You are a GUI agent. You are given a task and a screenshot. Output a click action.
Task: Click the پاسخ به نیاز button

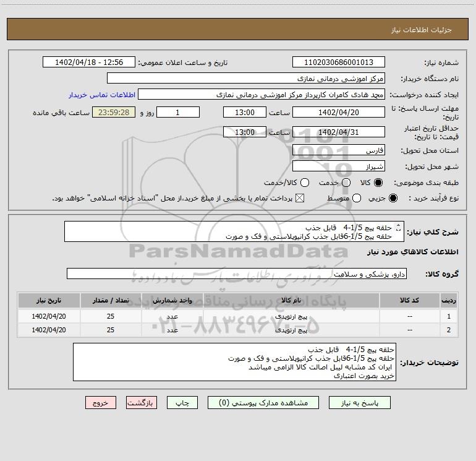[x=360, y=403]
